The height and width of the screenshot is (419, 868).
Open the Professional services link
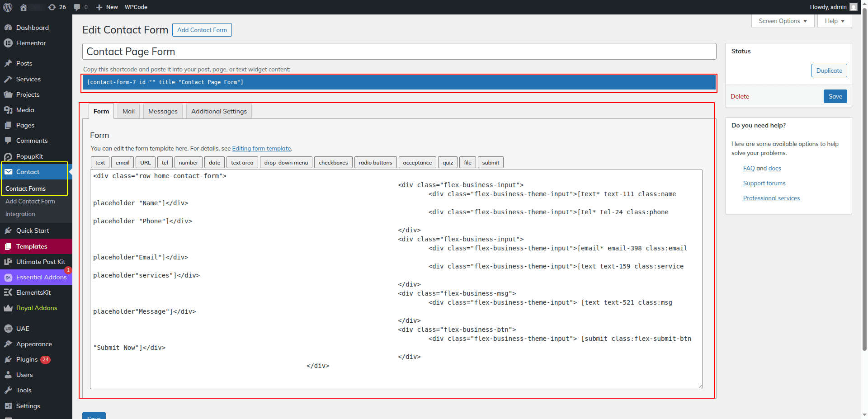(772, 198)
